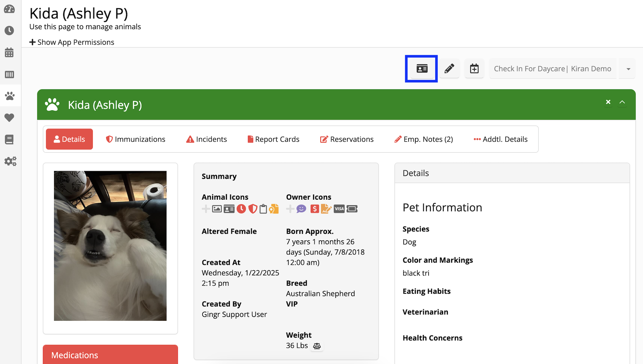Open the kennel bars sidebar icon

[9, 74]
